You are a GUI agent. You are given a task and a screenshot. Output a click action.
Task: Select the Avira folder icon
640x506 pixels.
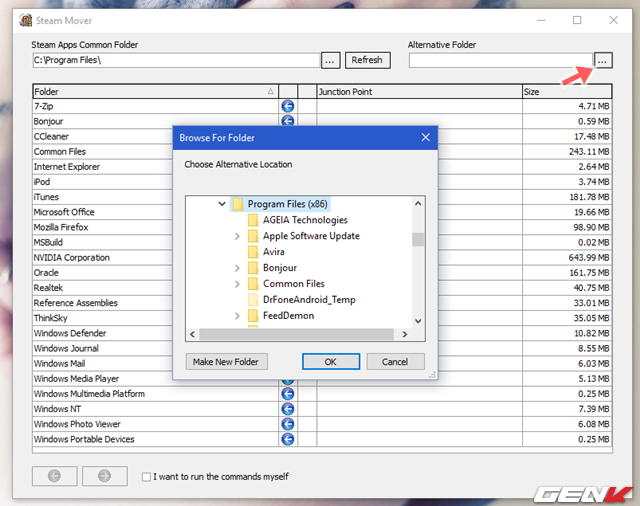pos(253,252)
